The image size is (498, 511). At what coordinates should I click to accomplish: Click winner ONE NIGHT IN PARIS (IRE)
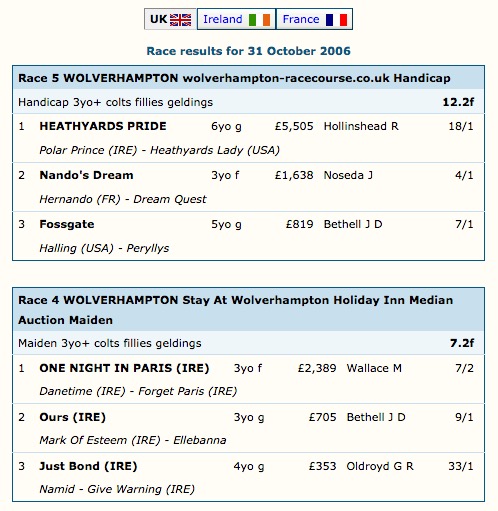pos(124,368)
